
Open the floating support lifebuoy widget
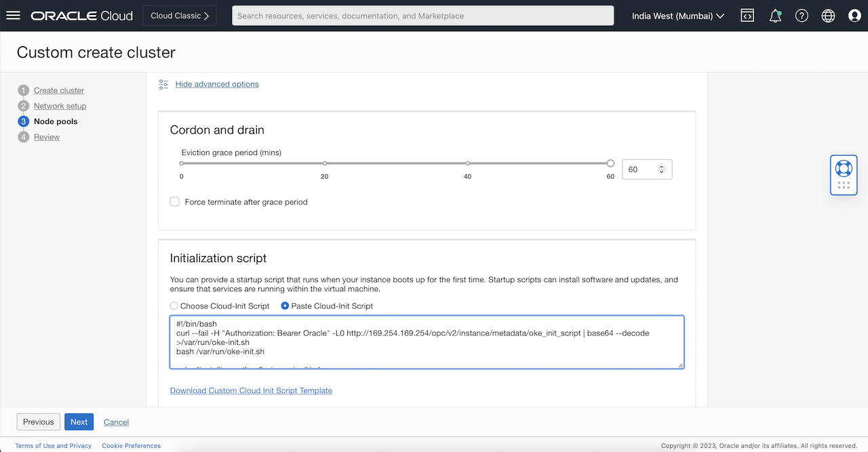click(844, 168)
